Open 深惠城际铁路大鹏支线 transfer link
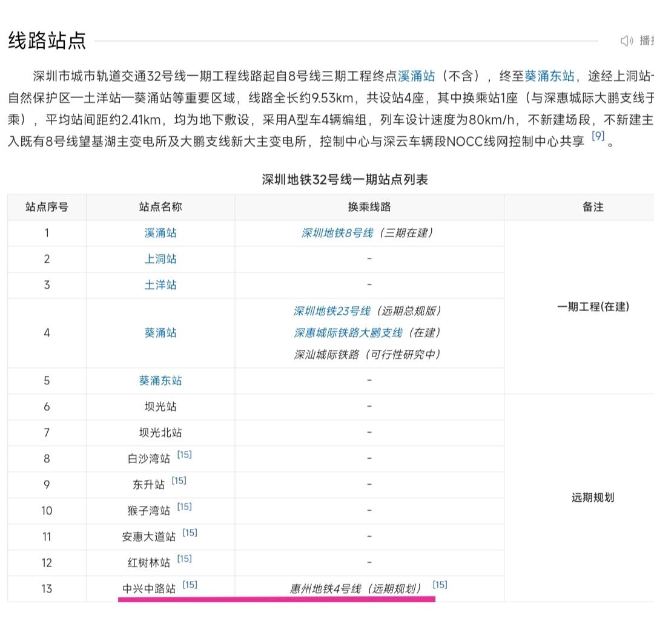The image size is (654, 644). [348, 333]
